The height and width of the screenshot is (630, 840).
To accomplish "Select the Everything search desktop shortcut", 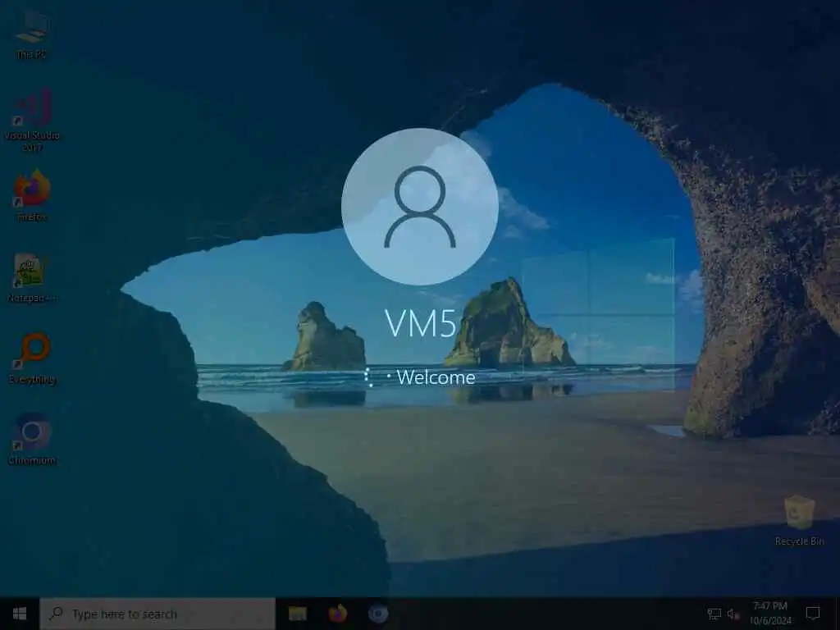I will pyautogui.click(x=32, y=358).
